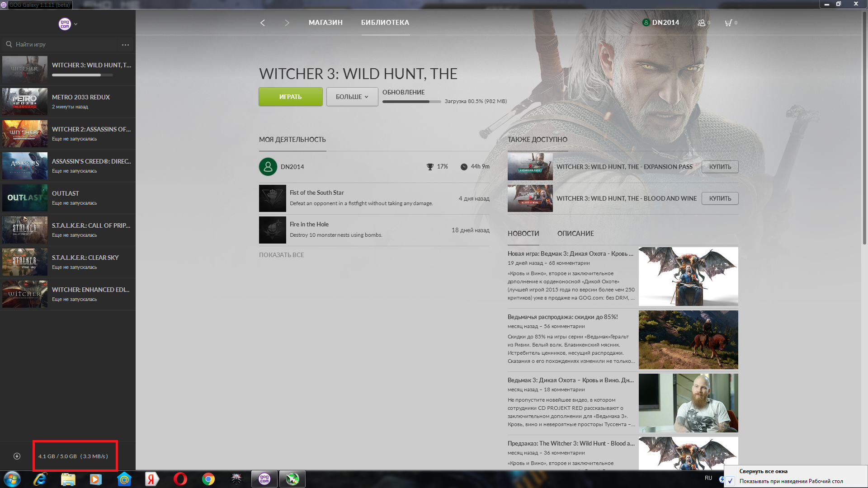Switch to the ОПИСАНИЕ tab
The height and width of the screenshot is (488, 868).
click(x=576, y=234)
